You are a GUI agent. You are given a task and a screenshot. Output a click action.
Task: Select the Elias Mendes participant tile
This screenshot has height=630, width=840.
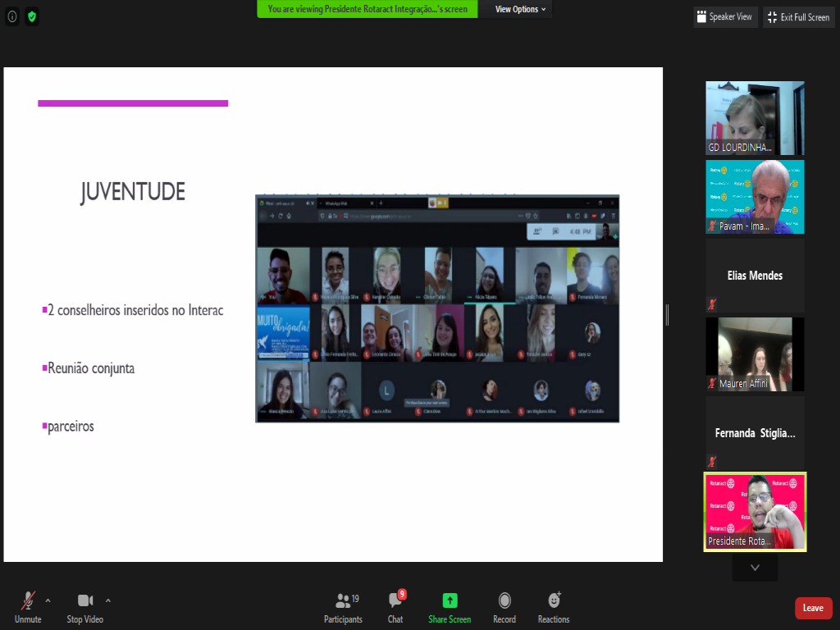[x=755, y=276]
